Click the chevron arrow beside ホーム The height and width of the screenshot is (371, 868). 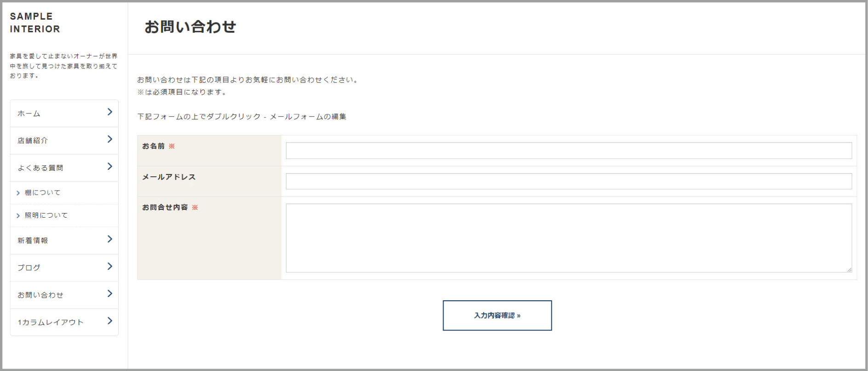(x=109, y=112)
